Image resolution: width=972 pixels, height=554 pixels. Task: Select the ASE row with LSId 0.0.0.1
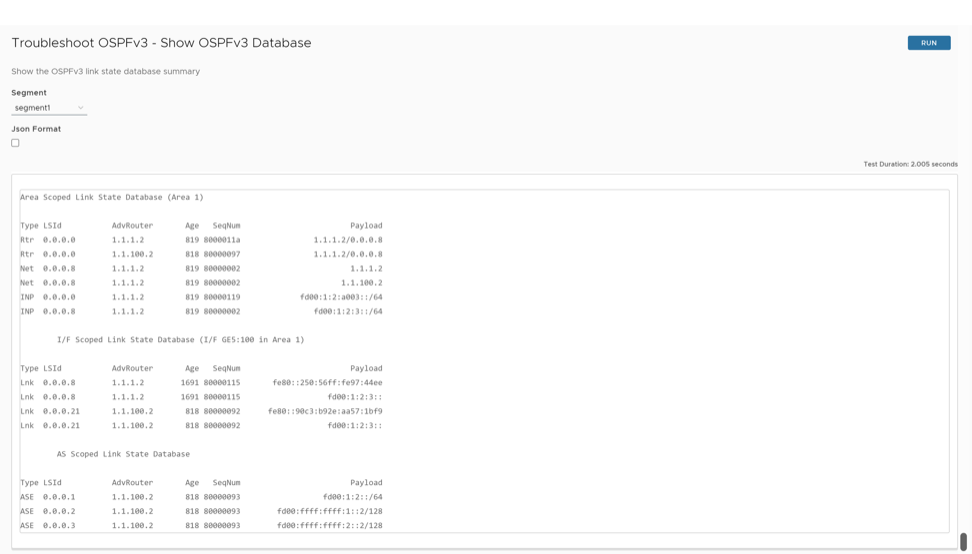[x=200, y=497]
